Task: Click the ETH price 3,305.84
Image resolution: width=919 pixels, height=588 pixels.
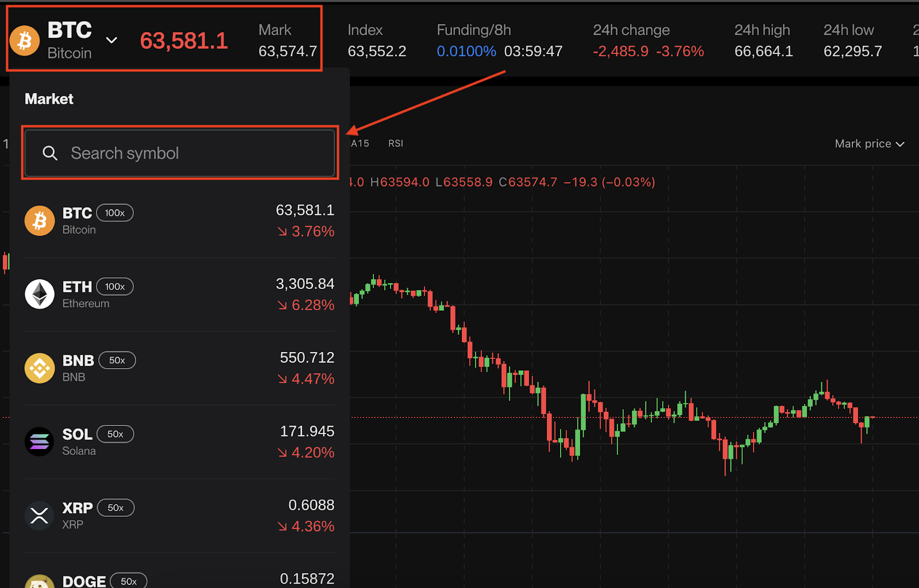Action: pos(305,284)
